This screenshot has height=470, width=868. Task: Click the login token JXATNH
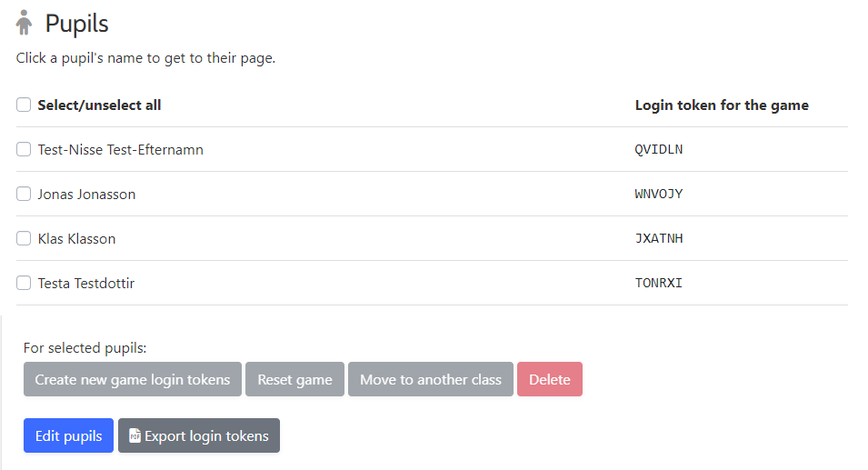click(x=659, y=238)
